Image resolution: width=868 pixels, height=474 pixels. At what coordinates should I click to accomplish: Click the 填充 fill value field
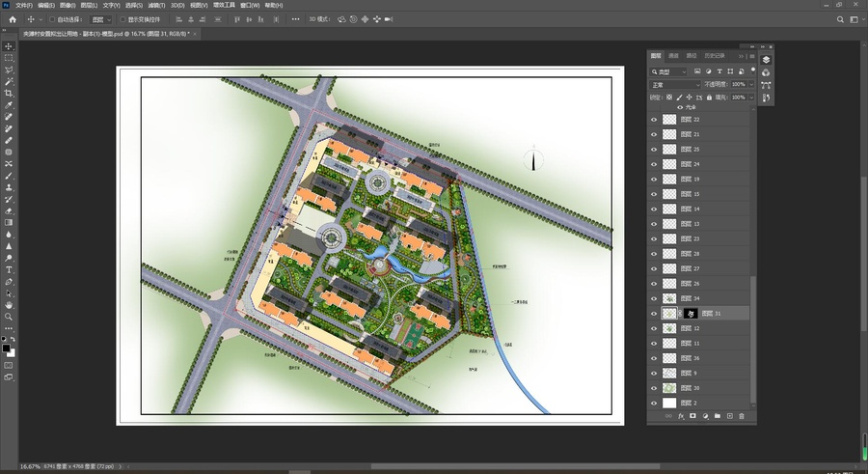pos(739,97)
